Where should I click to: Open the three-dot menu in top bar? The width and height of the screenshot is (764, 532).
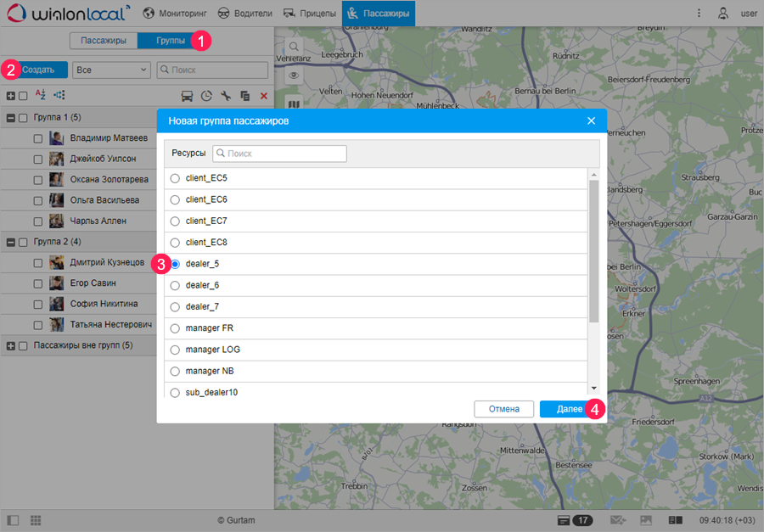(x=699, y=14)
